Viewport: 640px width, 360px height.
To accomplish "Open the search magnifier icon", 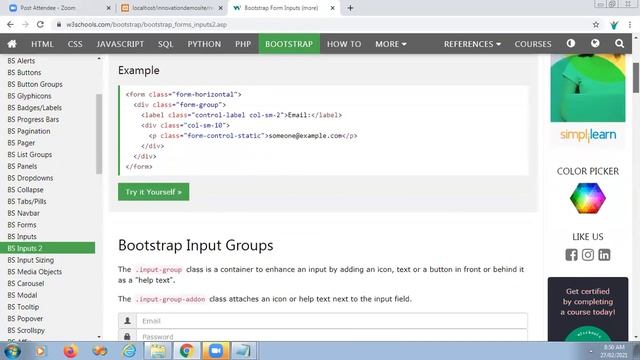I will [619, 43].
